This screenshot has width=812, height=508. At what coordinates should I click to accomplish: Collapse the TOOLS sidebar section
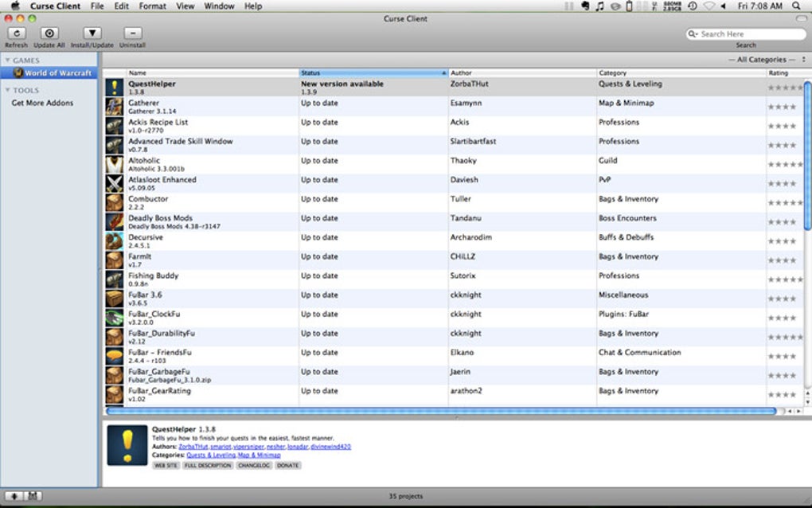(x=7, y=90)
